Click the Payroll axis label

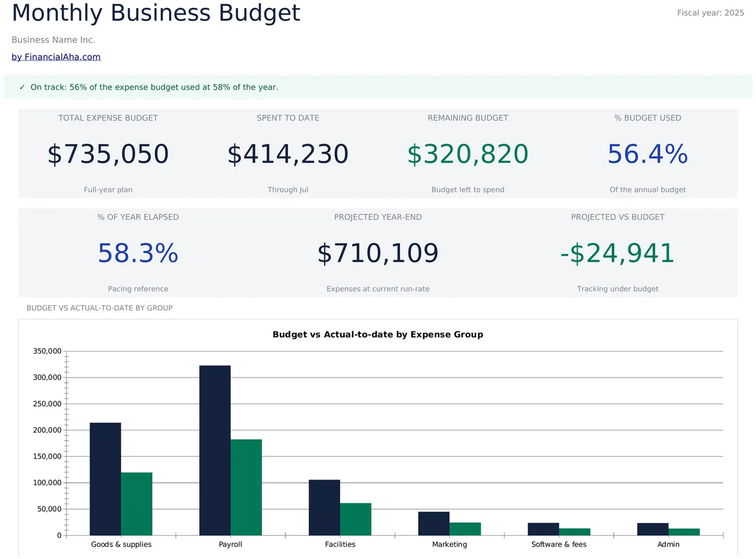pyautogui.click(x=231, y=545)
